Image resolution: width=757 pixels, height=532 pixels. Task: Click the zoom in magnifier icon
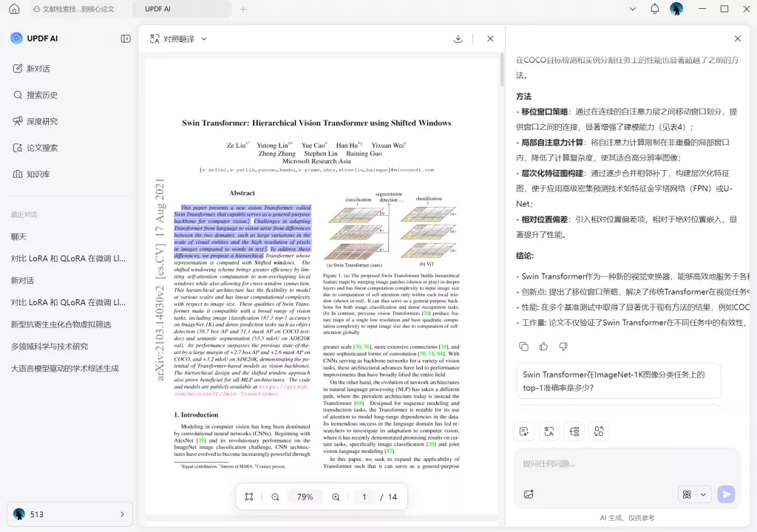[336, 497]
